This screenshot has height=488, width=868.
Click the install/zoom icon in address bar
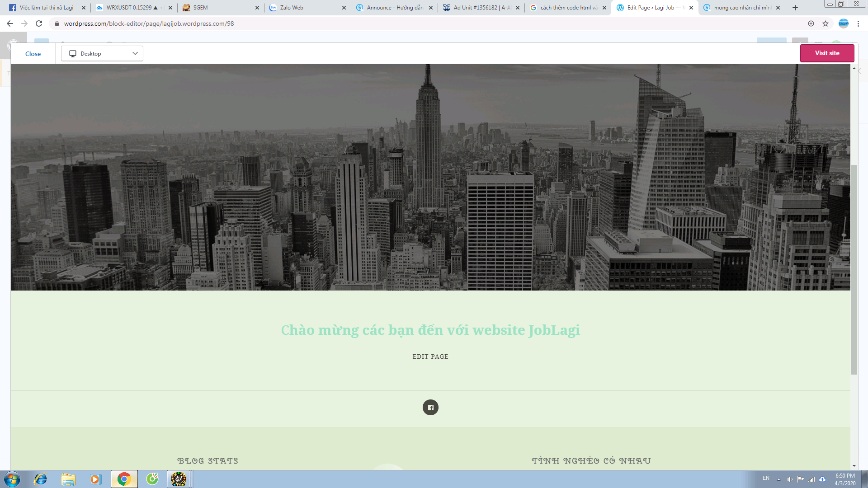811,23
